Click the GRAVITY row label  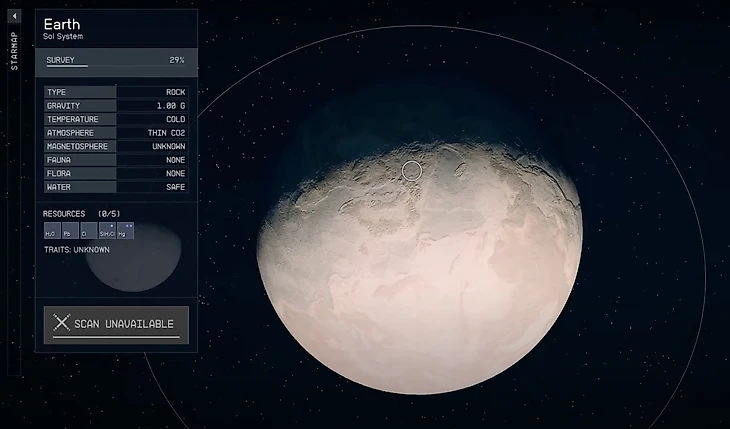[x=63, y=106]
